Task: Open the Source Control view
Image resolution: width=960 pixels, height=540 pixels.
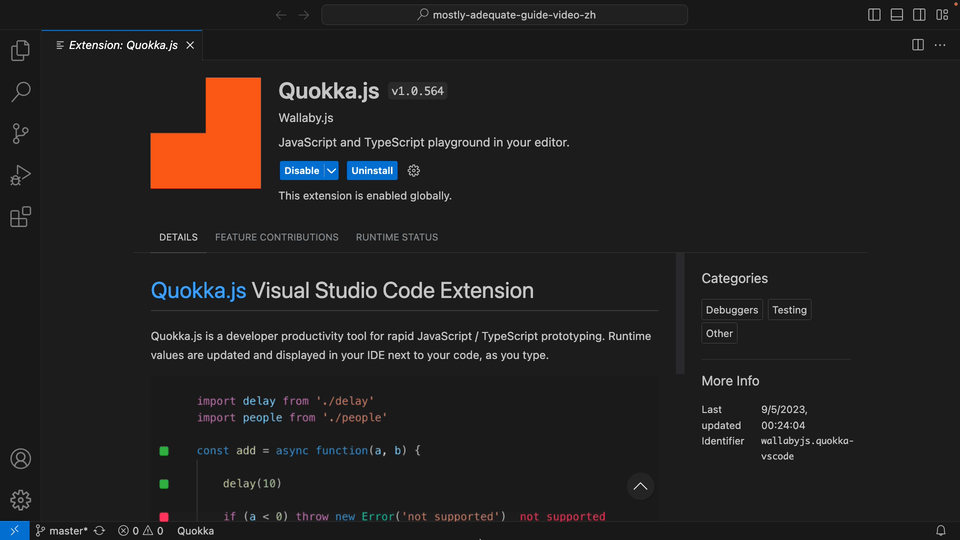Action: pyautogui.click(x=20, y=133)
